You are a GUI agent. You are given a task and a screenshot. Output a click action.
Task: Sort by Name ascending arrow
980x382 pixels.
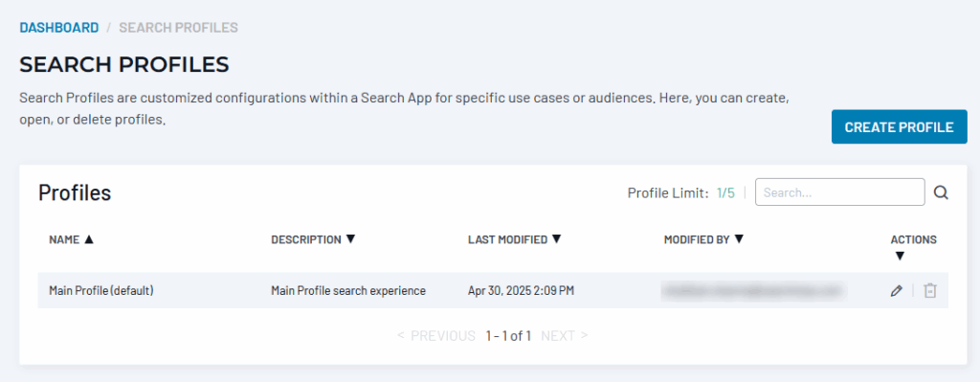click(x=88, y=239)
